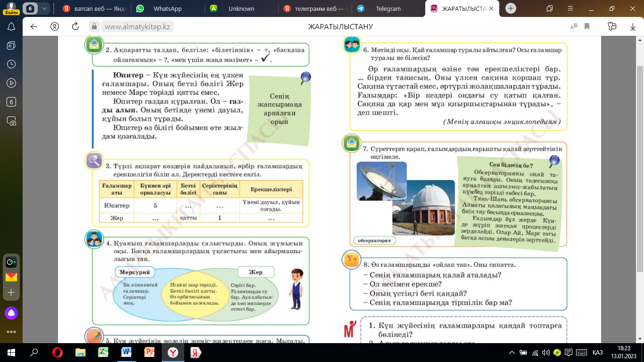Open the Yandex Browser hamburger menu
This screenshot has height=362, width=644.
(x=569, y=8)
